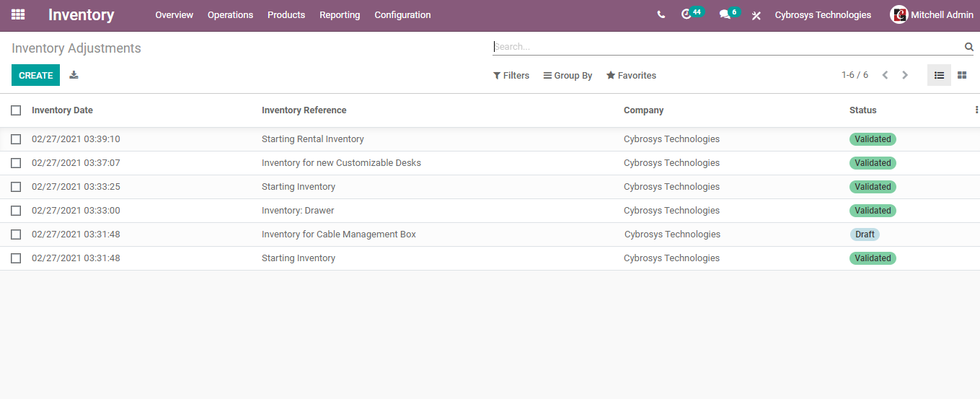Check the new Customizable Desks row
This screenshot has height=399, width=980.
[x=16, y=163]
